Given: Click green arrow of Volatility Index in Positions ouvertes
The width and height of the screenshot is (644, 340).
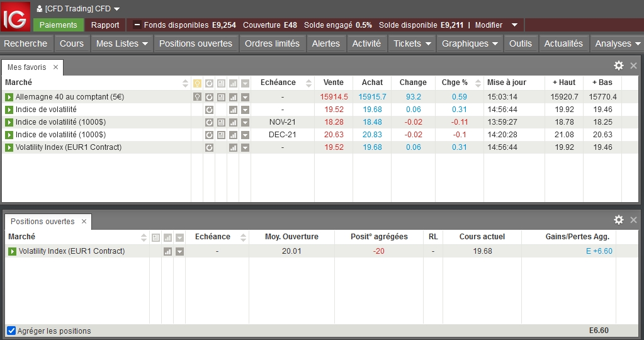Looking at the screenshot, I should (13, 251).
